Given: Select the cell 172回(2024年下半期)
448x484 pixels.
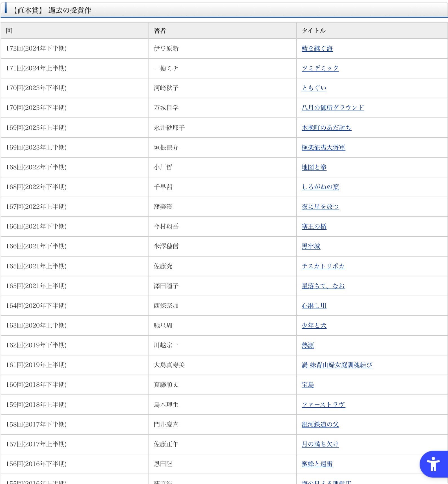Looking at the screenshot, I should [75, 49].
